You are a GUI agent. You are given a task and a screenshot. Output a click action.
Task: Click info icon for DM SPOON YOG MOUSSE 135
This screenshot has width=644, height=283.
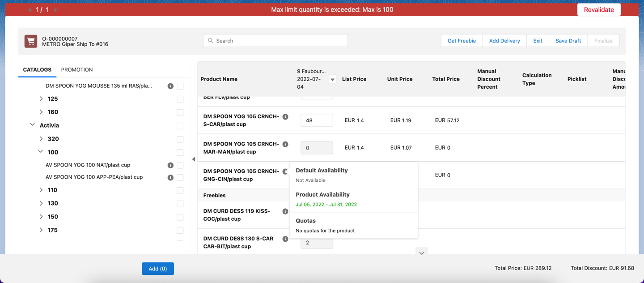170,86
